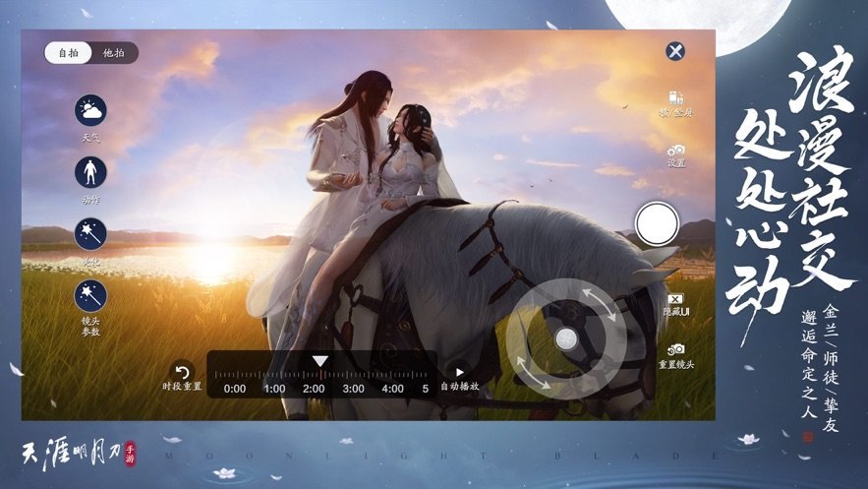
Task: Open the 天气 weather settings icon
Action: 90,110
